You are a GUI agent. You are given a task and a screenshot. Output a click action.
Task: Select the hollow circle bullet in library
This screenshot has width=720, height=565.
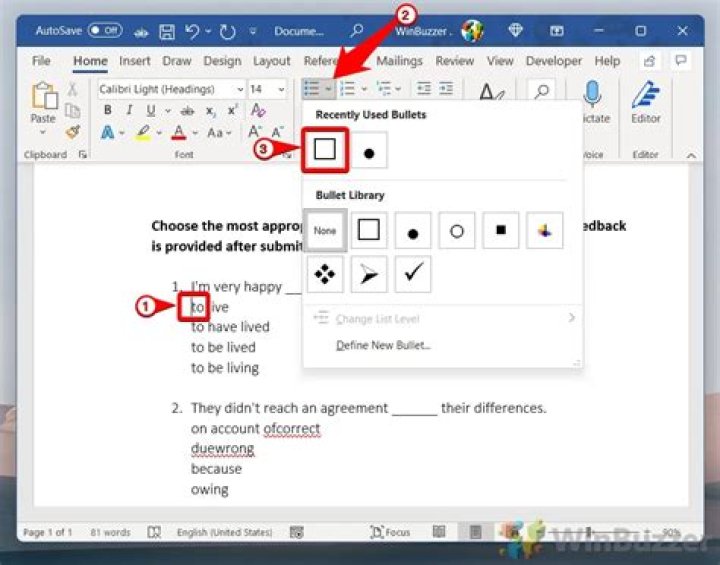tap(457, 231)
